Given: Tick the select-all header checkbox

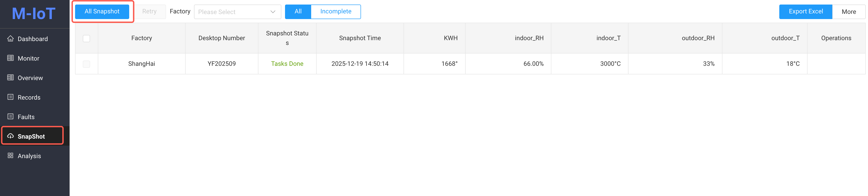Looking at the screenshot, I should [x=87, y=38].
